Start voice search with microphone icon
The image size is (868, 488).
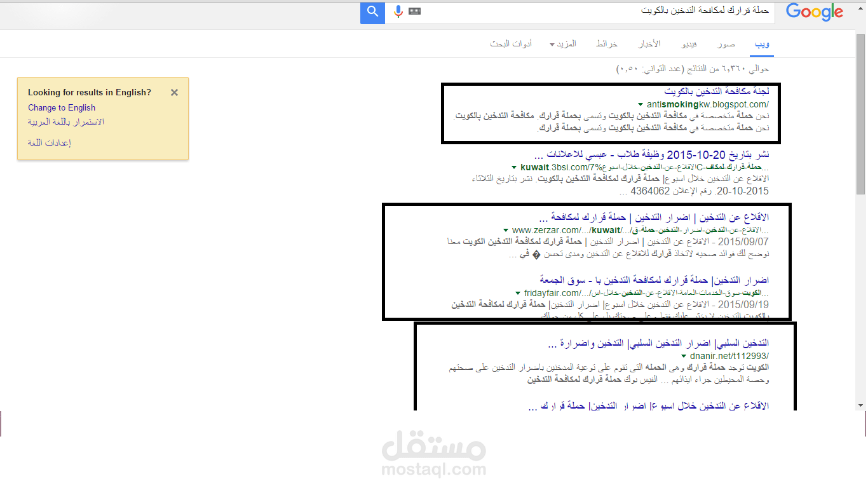pos(398,11)
